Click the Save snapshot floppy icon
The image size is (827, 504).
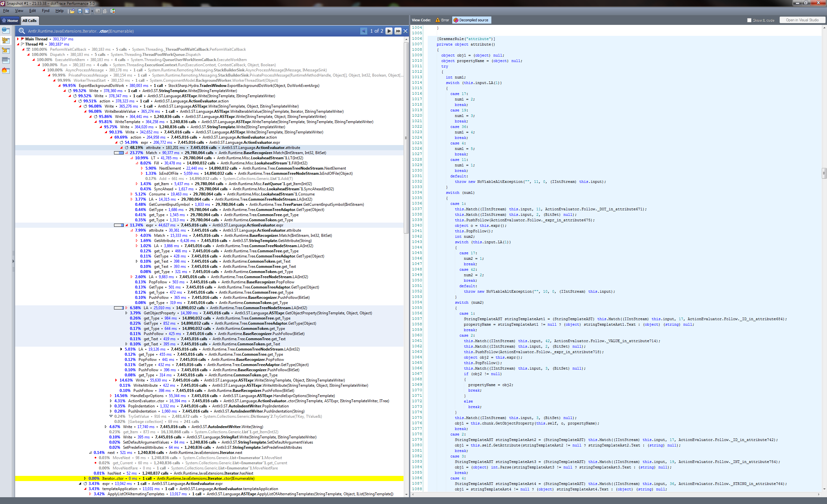[80, 11]
